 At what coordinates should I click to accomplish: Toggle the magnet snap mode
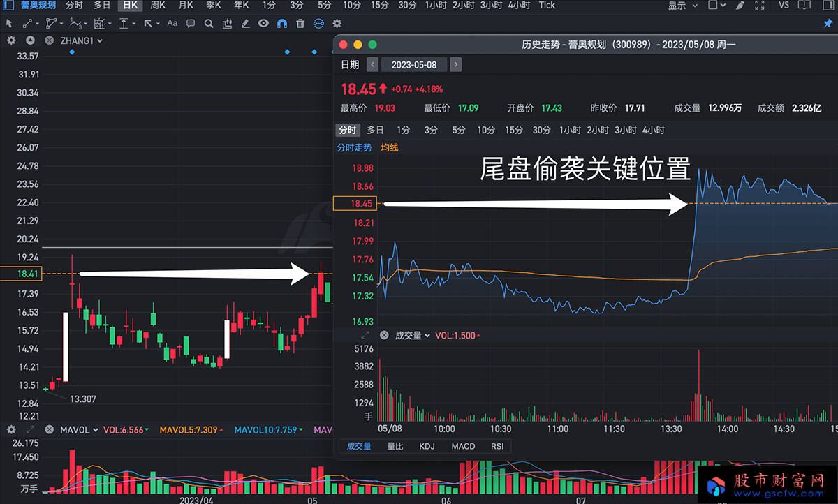(282, 23)
